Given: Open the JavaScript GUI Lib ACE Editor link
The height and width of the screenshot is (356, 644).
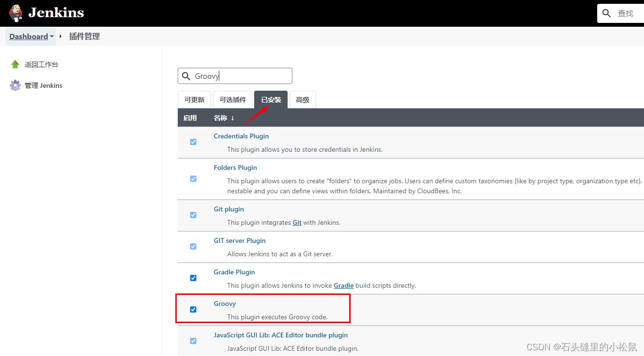Looking at the screenshot, I should click(x=280, y=335).
